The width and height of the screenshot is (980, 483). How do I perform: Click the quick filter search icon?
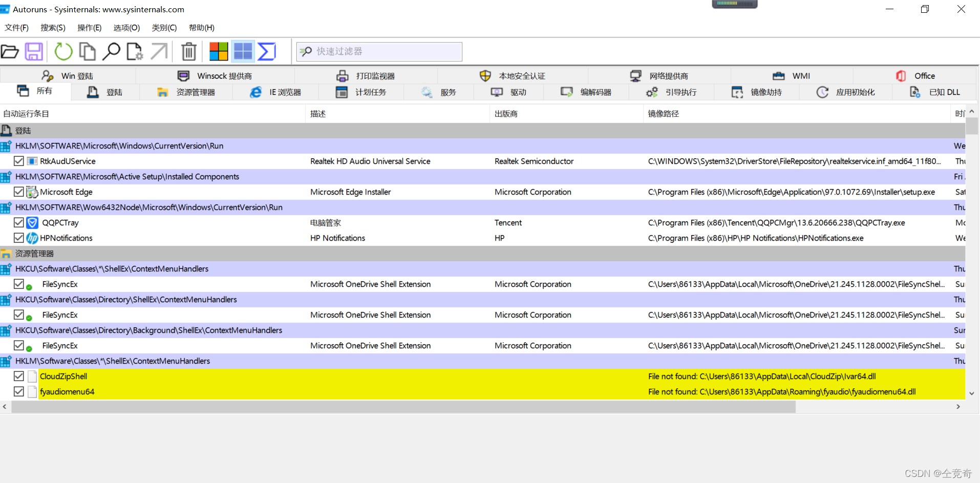(306, 51)
